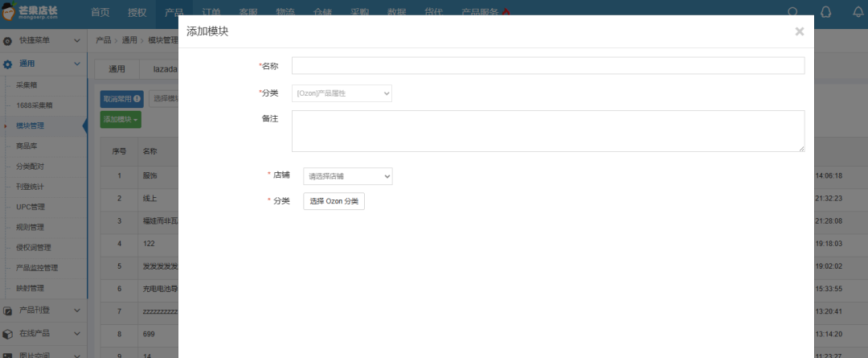Open the QQ customer service icon
This screenshot has height=358, width=868.
[x=826, y=12]
